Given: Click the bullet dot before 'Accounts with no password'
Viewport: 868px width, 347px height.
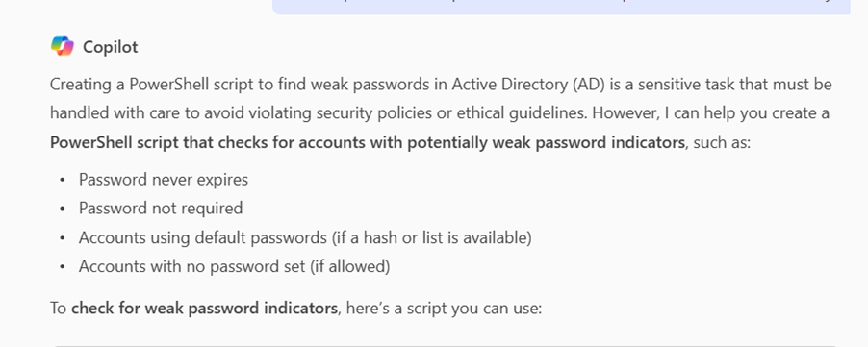Looking at the screenshot, I should pos(63,267).
